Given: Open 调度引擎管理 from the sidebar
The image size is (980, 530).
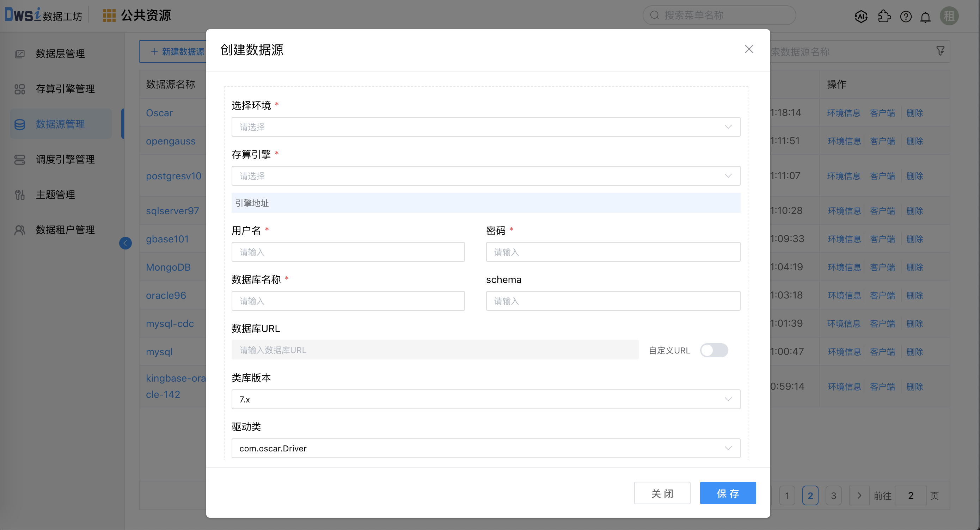Looking at the screenshot, I should (20, 159).
